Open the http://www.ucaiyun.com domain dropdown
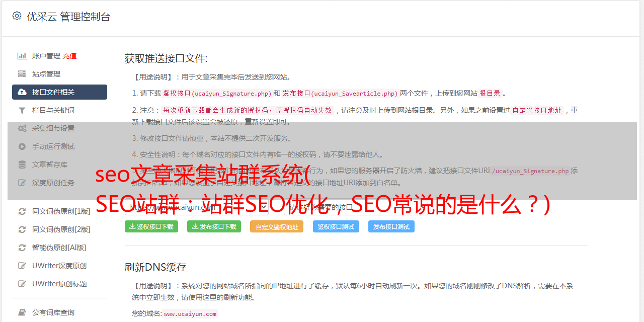Image resolution: width=644 pixels, height=322 pixels. pos(197,207)
